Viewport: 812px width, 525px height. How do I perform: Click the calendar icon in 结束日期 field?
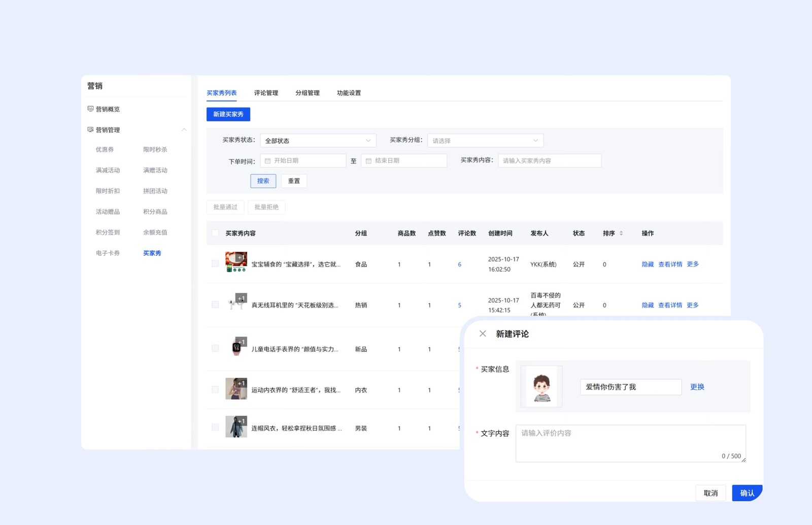click(369, 161)
